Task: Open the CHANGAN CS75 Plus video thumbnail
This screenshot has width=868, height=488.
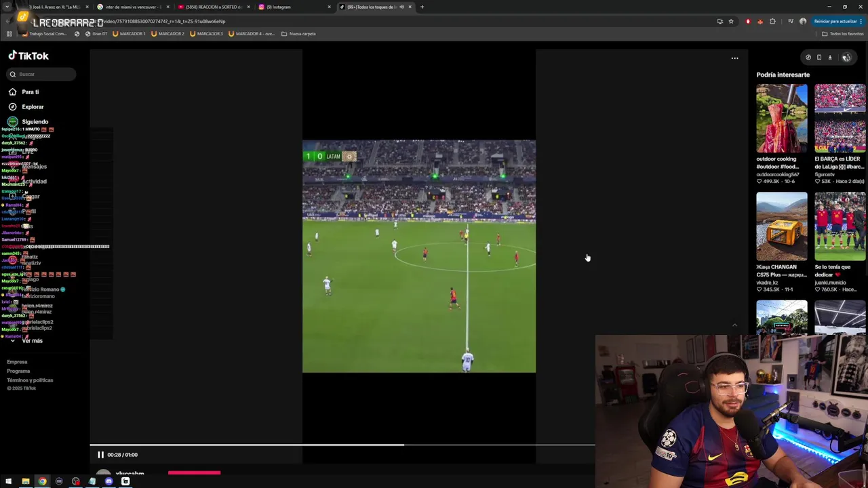Action: 782,226
